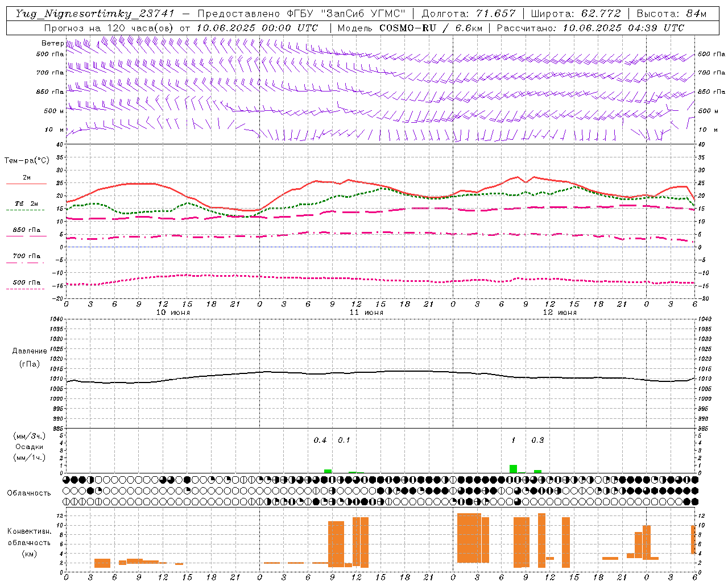The width and height of the screenshot is (728, 582).
Task: Click the 10 м wind level label on left
Action: pyautogui.click(x=55, y=130)
